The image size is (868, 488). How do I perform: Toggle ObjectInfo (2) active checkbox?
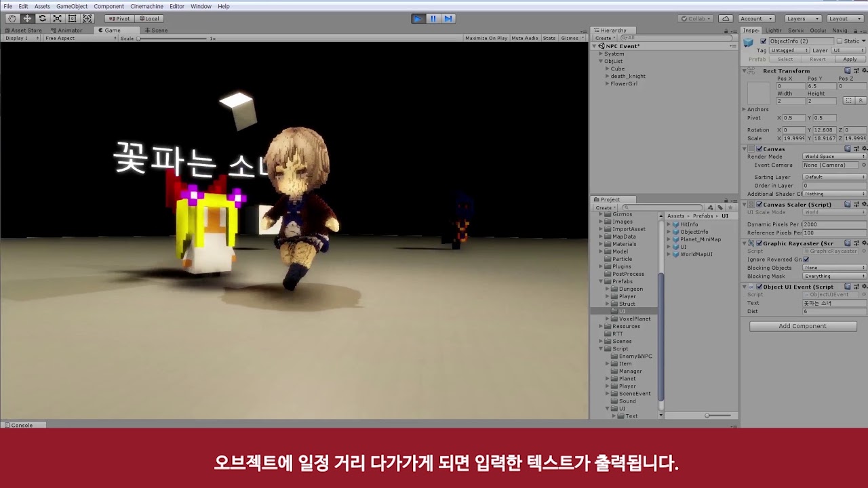[764, 41]
